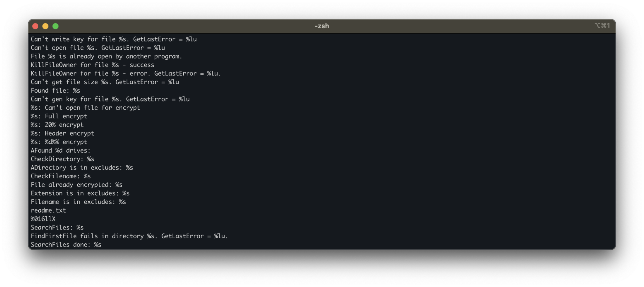Click the red close window button

tap(35, 26)
